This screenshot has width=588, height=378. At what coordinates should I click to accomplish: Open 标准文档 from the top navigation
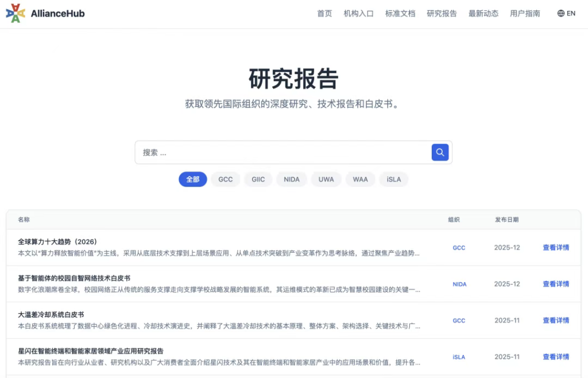400,13
